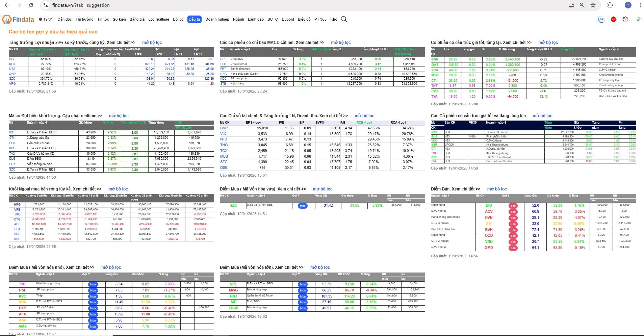Switch to the Bảng giá tab
The image size is (644, 336).
click(137, 19)
